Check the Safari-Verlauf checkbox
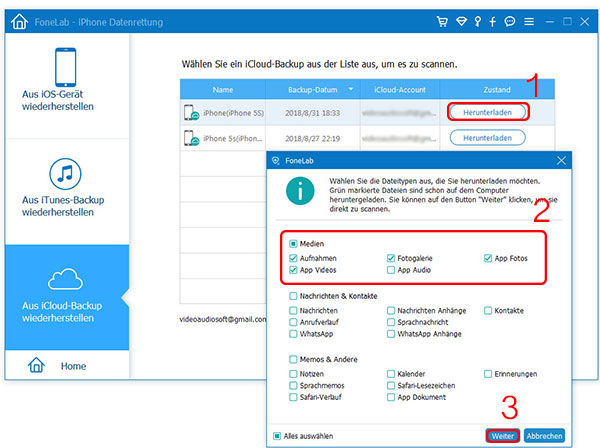This screenshot has width=600, height=448. 293,397
